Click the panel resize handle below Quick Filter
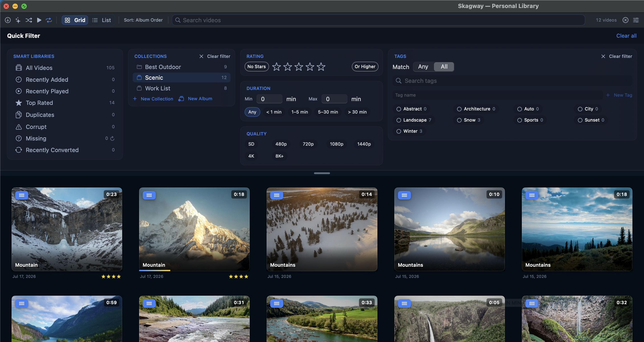This screenshot has width=644, height=342. click(322, 173)
